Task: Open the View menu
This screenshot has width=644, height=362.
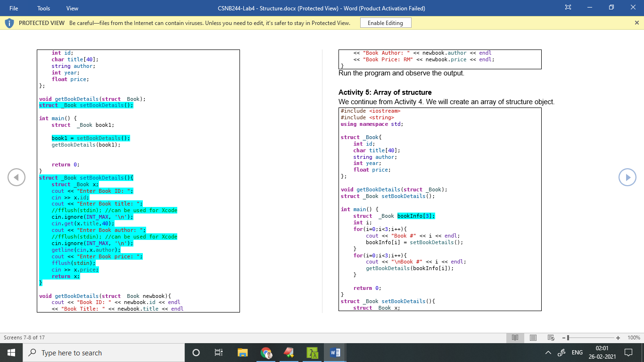Action: [x=72, y=8]
